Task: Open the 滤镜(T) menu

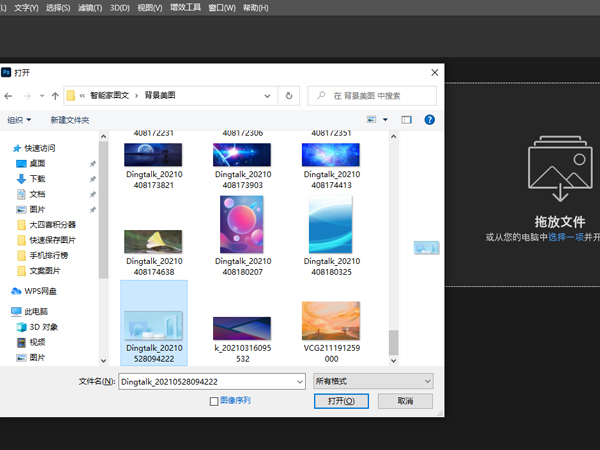Action: coord(90,7)
